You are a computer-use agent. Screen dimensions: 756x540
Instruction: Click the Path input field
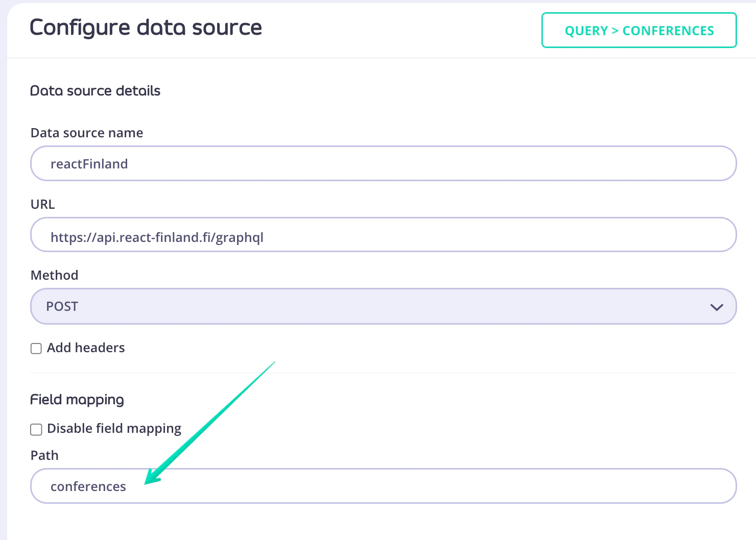[358, 486]
